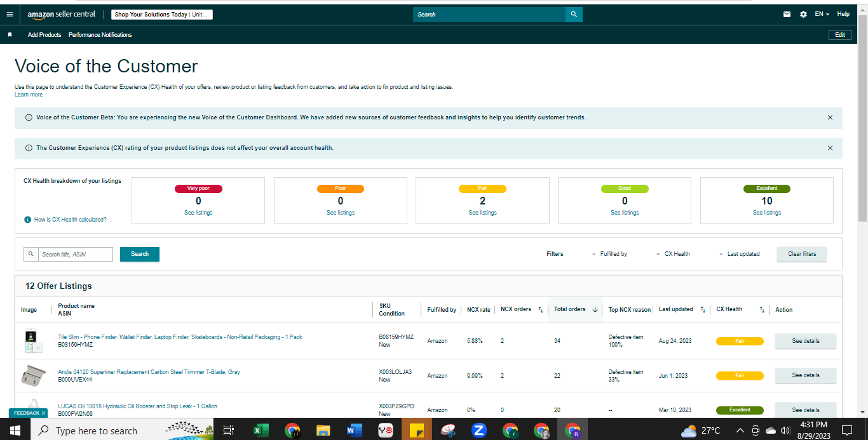Expand the CX Health filter
Screen dimensions: 868x440
673,254
